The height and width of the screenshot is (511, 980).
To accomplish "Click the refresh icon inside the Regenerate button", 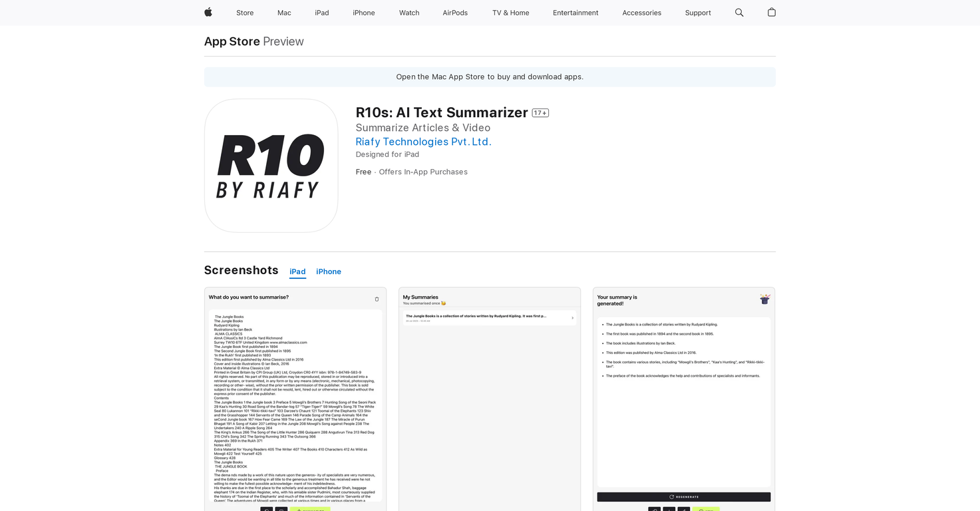I will point(671,496).
